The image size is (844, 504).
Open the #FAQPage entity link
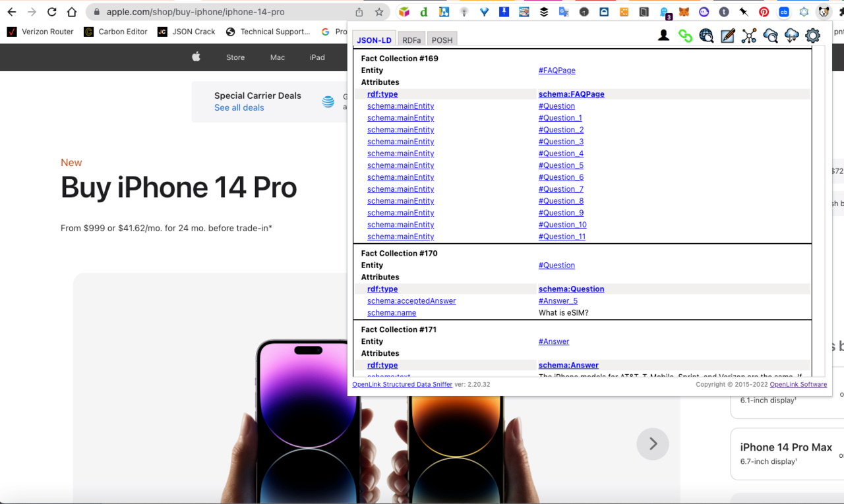(x=557, y=70)
